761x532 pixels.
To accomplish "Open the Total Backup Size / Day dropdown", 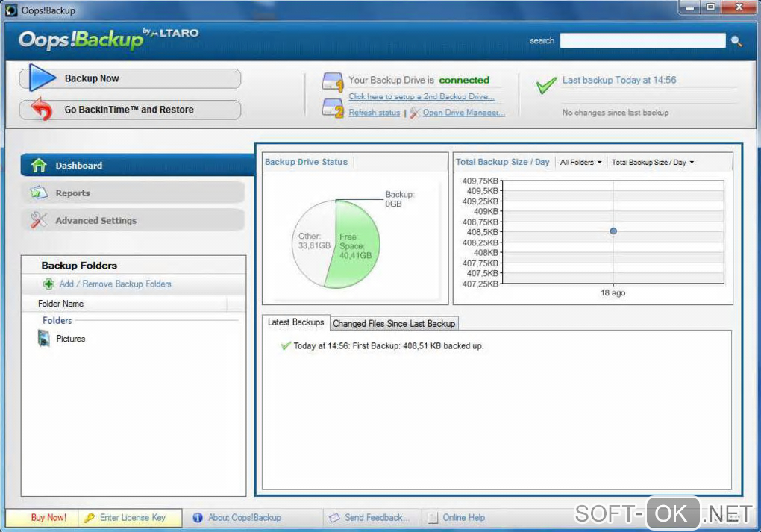I will [x=652, y=162].
